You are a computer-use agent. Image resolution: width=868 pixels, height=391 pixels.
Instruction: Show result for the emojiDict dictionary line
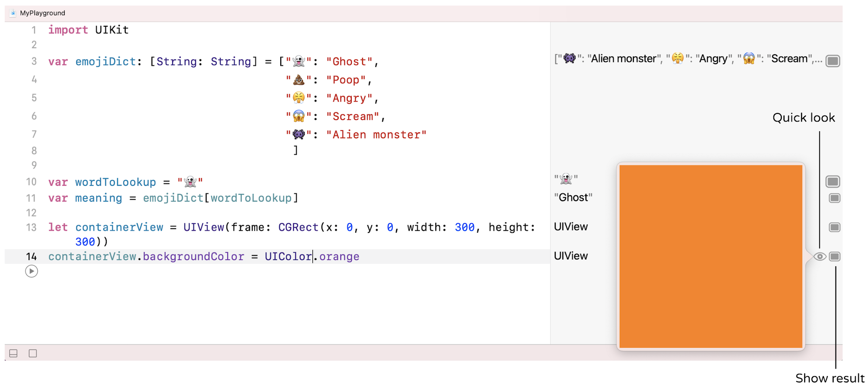[x=832, y=61]
